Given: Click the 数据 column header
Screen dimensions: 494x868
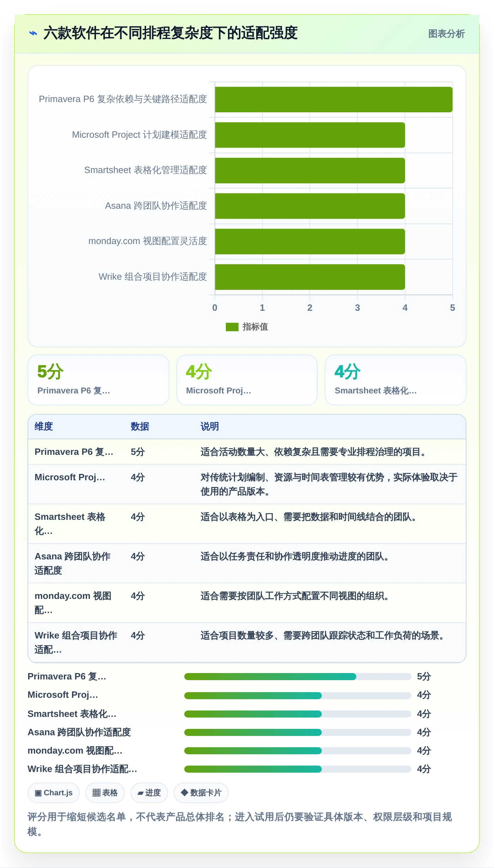Looking at the screenshot, I should (140, 427).
